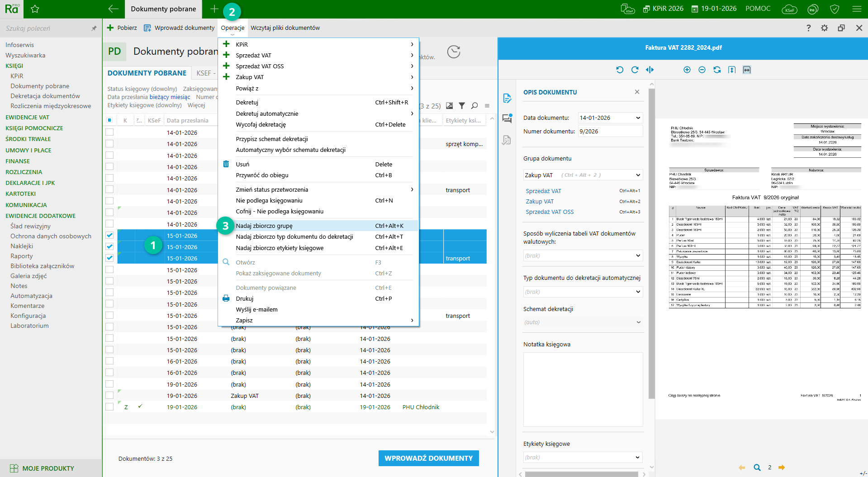This screenshot has width=868, height=477.
Task: Zoom out the invoice preview
Action: tap(702, 70)
